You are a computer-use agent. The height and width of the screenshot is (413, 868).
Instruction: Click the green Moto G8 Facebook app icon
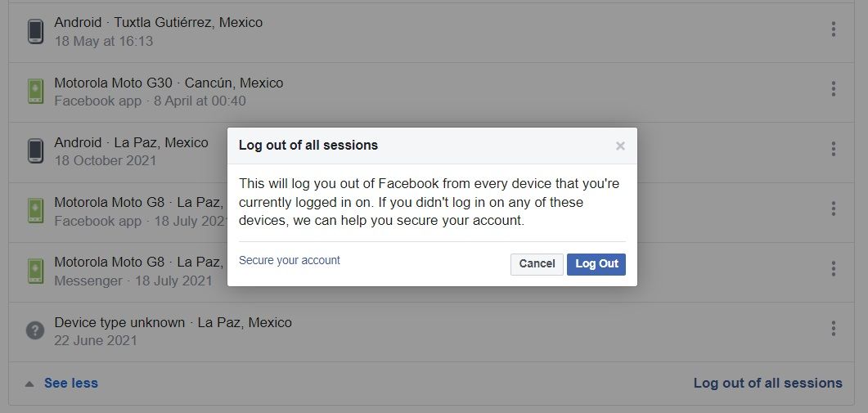pyautogui.click(x=35, y=210)
